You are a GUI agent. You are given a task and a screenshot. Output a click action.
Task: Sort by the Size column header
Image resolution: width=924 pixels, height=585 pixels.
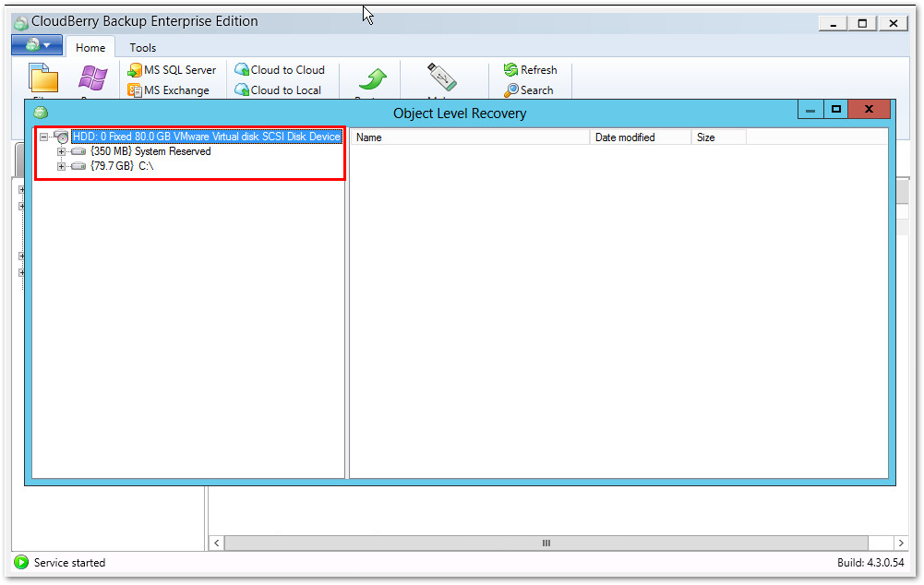click(719, 137)
